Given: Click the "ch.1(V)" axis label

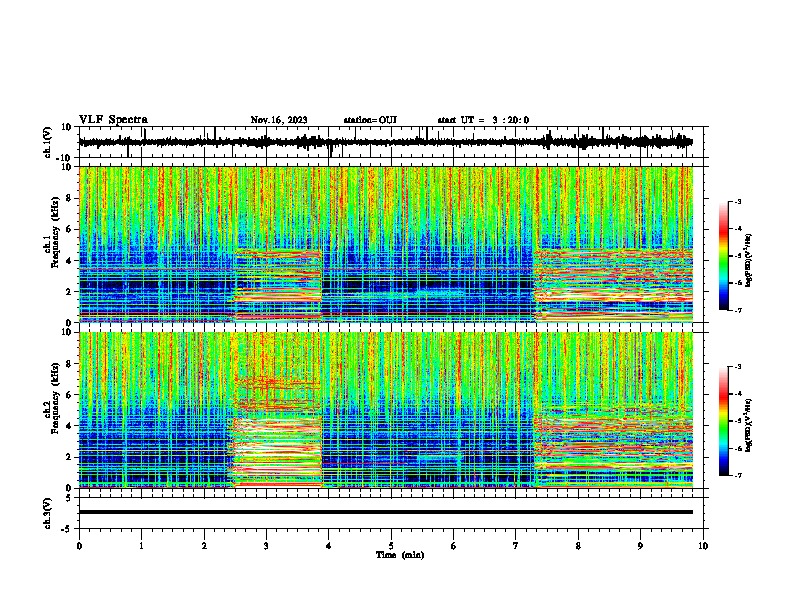Looking at the screenshot, I should tap(48, 142).
